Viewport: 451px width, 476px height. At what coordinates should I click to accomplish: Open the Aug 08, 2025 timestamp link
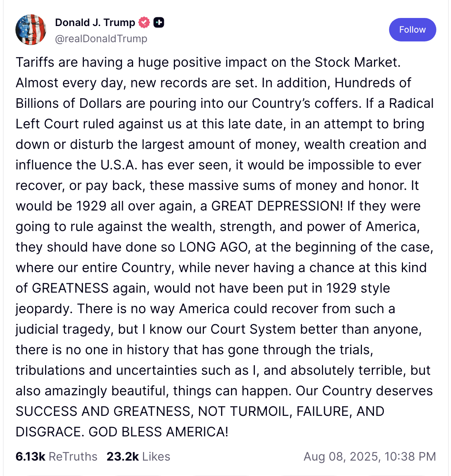(x=370, y=457)
